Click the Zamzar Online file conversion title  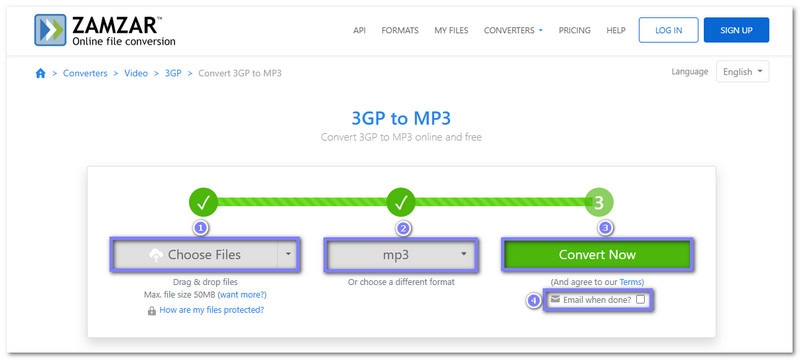coord(123,31)
